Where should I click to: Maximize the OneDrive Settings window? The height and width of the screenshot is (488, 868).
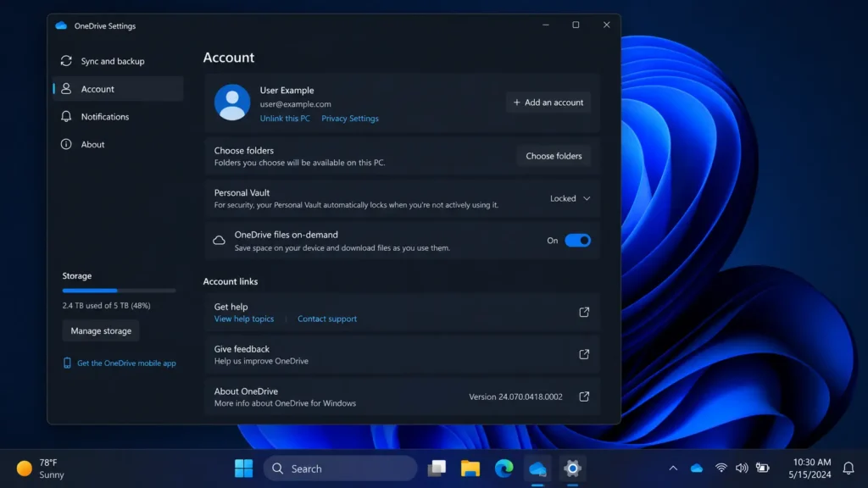pyautogui.click(x=576, y=25)
